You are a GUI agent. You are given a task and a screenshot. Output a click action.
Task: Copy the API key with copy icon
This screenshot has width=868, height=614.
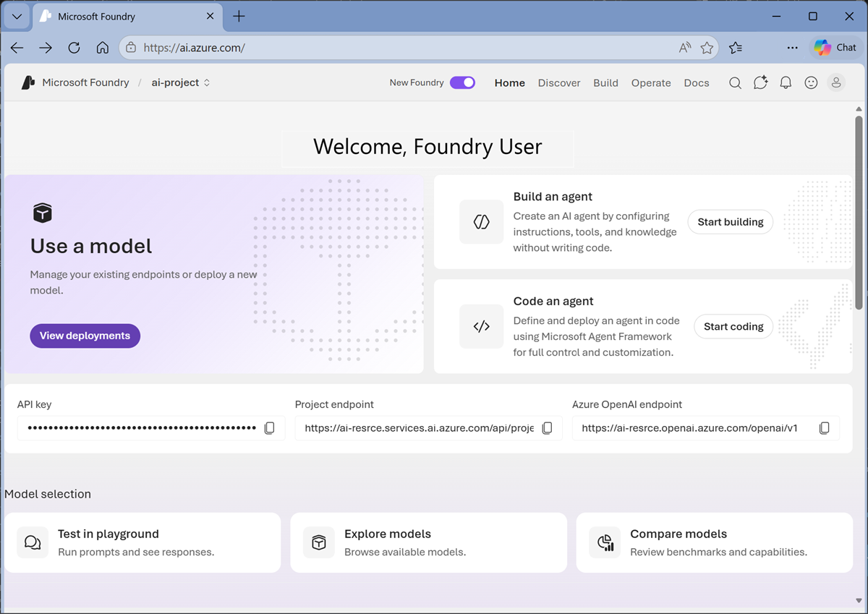tap(270, 428)
